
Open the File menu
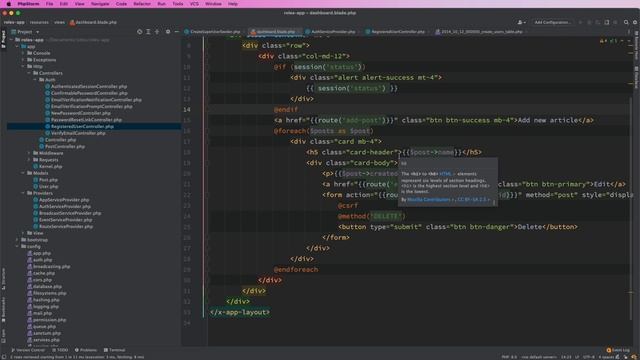pos(49,4)
